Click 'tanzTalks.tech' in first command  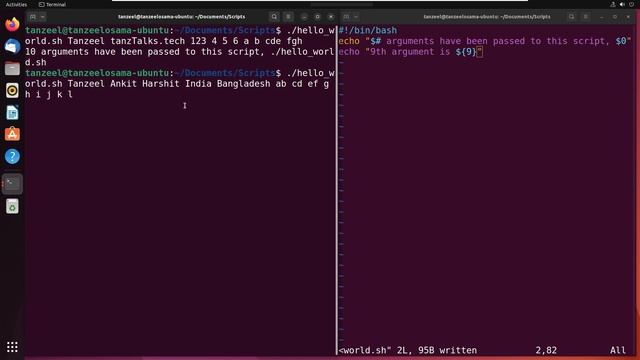pos(148,41)
